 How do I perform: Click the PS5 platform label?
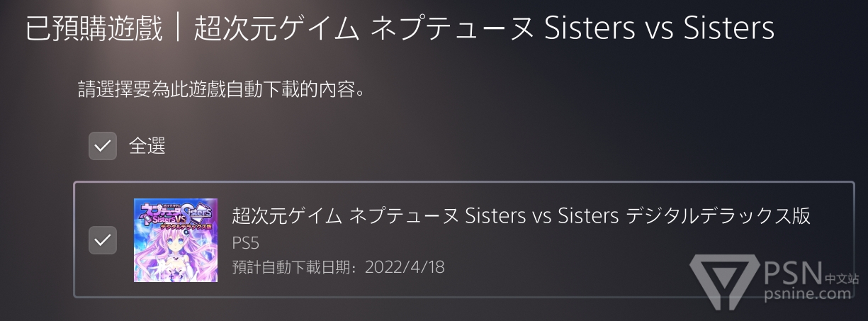pyautogui.click(x=246, y=243)
